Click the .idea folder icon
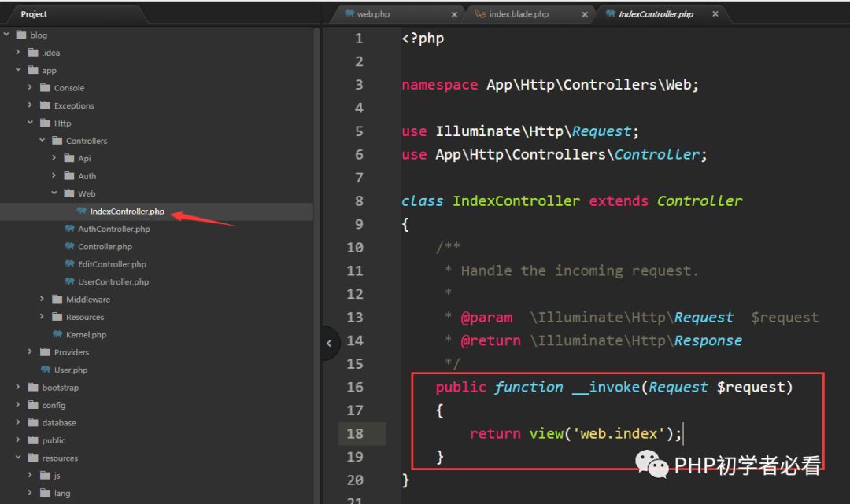Screen dimensions: 850x504 tap(33, 53)
